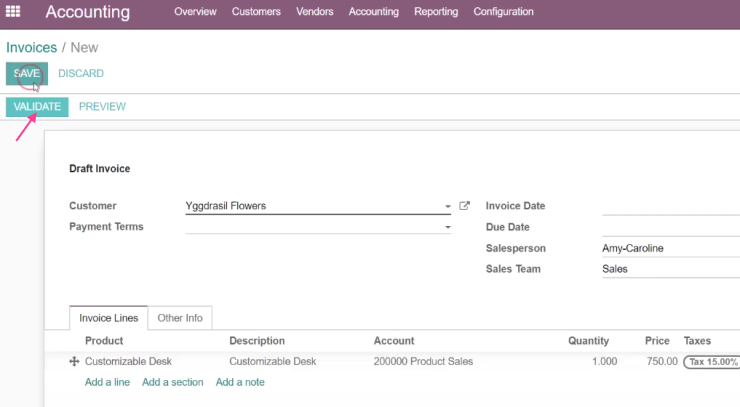Screen dimensions: 740x407
Task: Go back to Invoices breadcrumb
Action: click(x=32, y=48)
